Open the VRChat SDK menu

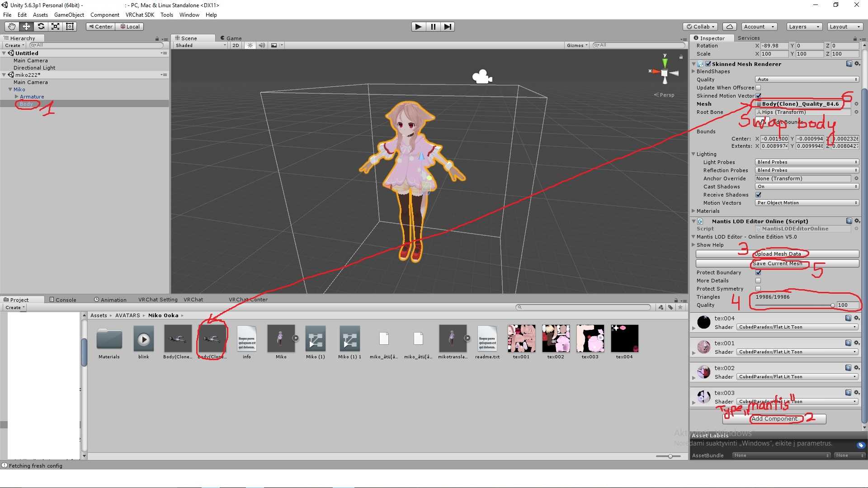[140, 15]
